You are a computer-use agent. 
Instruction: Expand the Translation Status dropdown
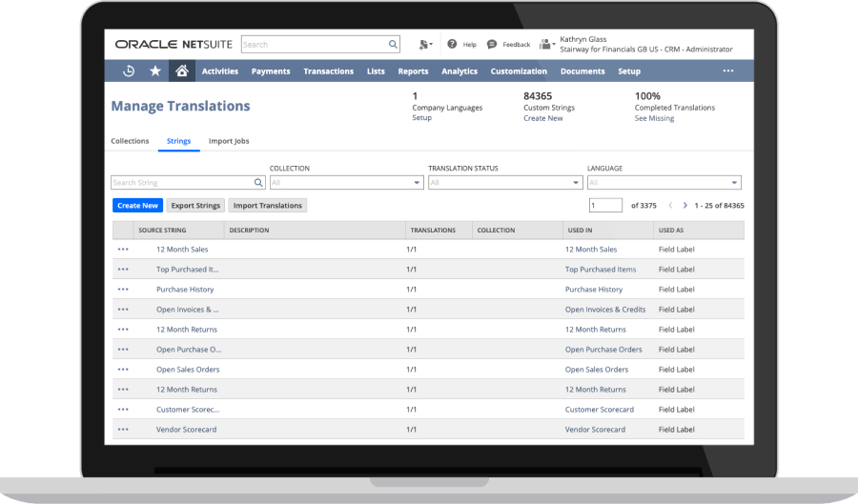576,182
